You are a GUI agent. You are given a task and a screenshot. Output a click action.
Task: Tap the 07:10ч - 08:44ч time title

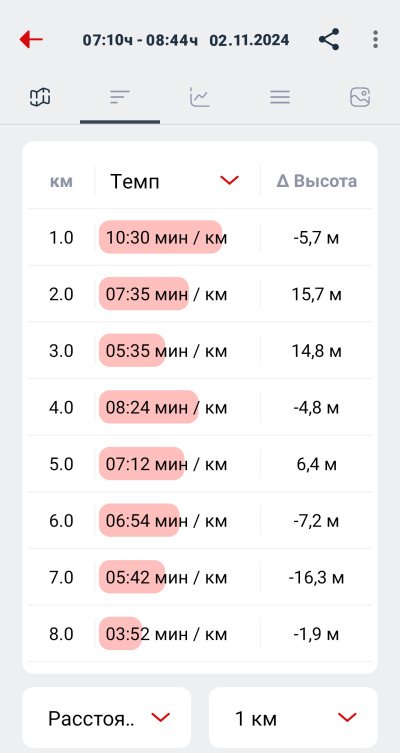[140, 40]
